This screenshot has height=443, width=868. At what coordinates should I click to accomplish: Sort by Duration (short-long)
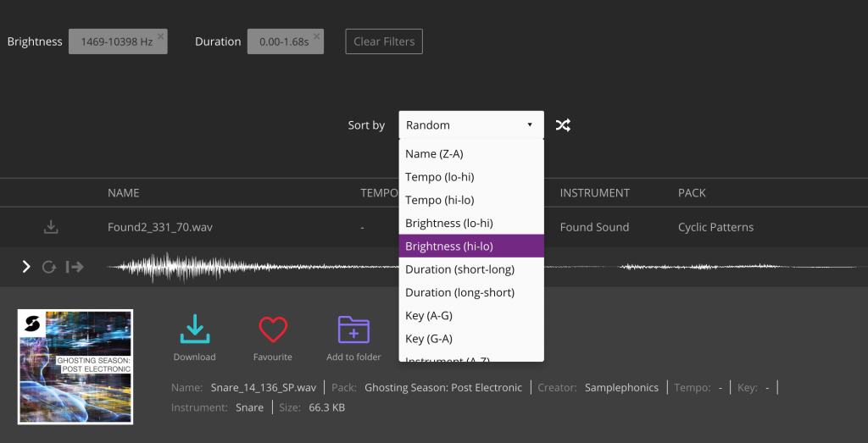tap(459, 269)
